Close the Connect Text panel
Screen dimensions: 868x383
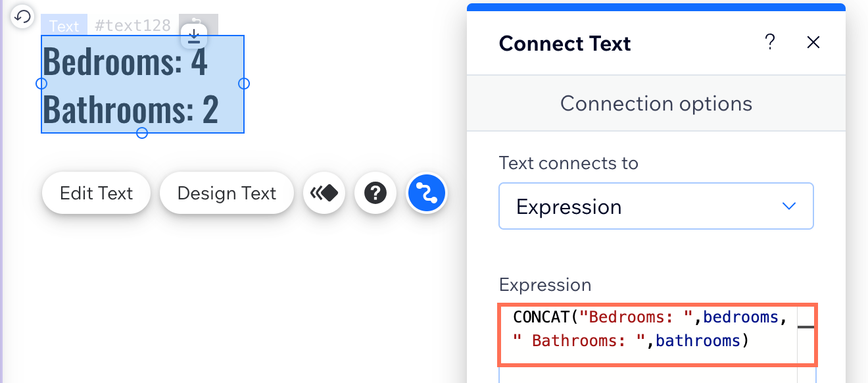(813, 43)
